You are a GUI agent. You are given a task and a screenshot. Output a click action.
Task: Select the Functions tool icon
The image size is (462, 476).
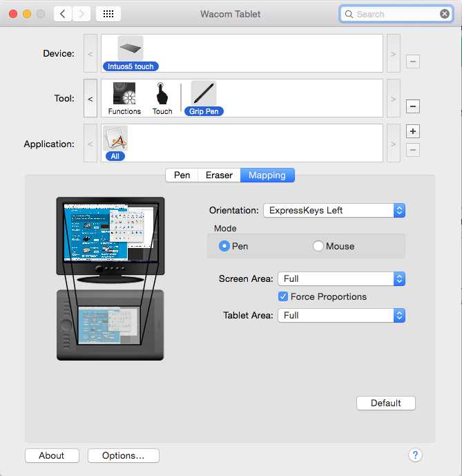pyautogui.click(x=124, y=93)
